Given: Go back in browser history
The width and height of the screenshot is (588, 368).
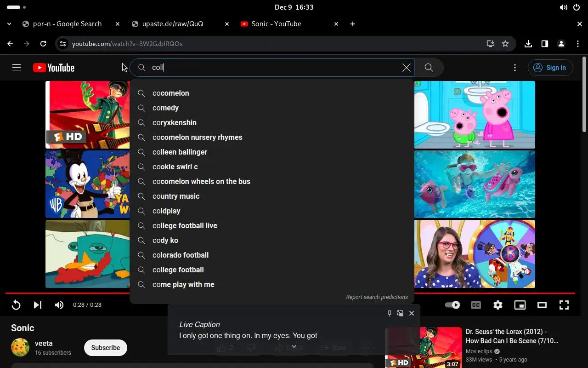Looking at the screenshot, I should click(10, 44).
